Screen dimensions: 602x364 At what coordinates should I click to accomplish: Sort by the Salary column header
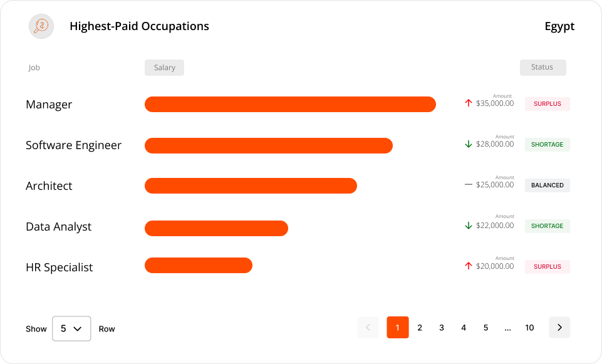(164, 68)
